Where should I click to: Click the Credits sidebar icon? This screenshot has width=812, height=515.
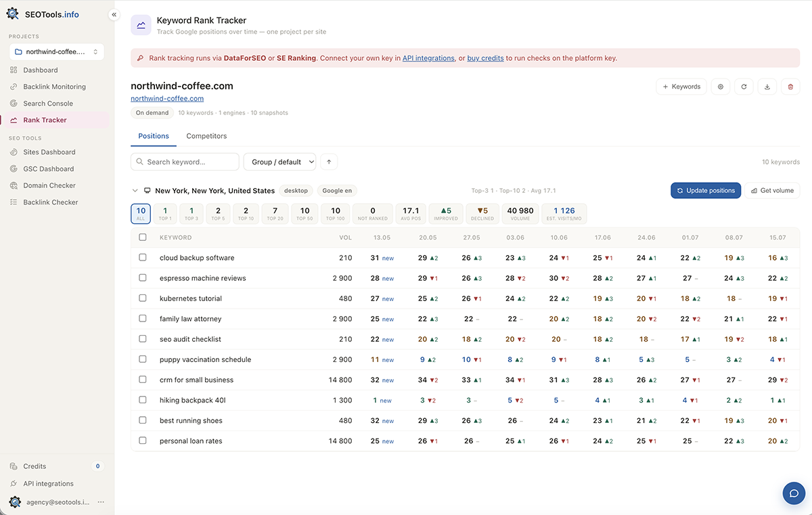pos(14,466)
